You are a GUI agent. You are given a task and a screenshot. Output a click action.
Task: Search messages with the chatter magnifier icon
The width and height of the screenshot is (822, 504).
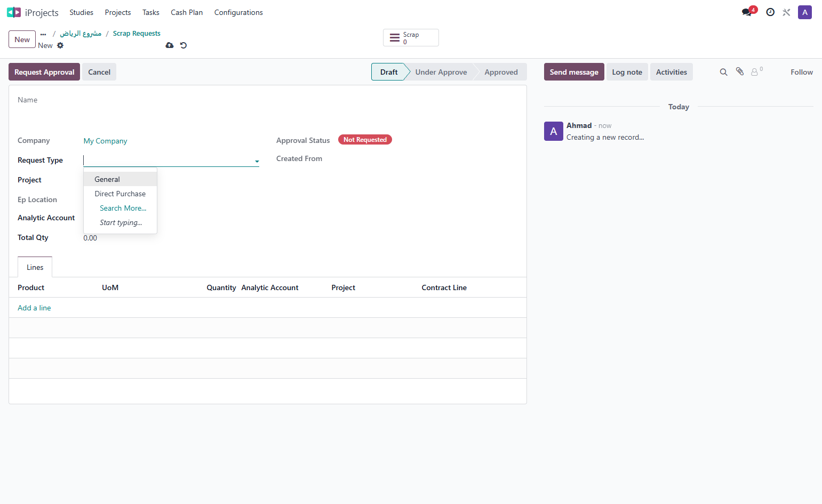724,72
